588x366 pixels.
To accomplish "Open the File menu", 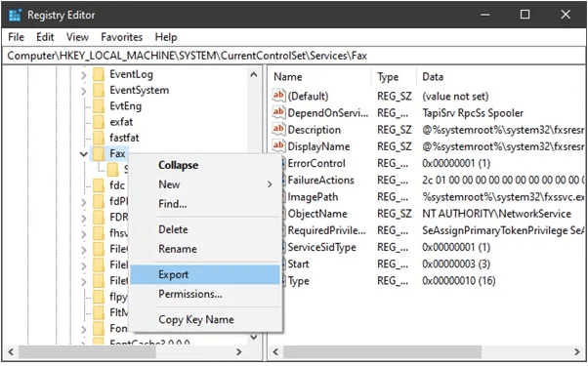I will pos(17,37).
